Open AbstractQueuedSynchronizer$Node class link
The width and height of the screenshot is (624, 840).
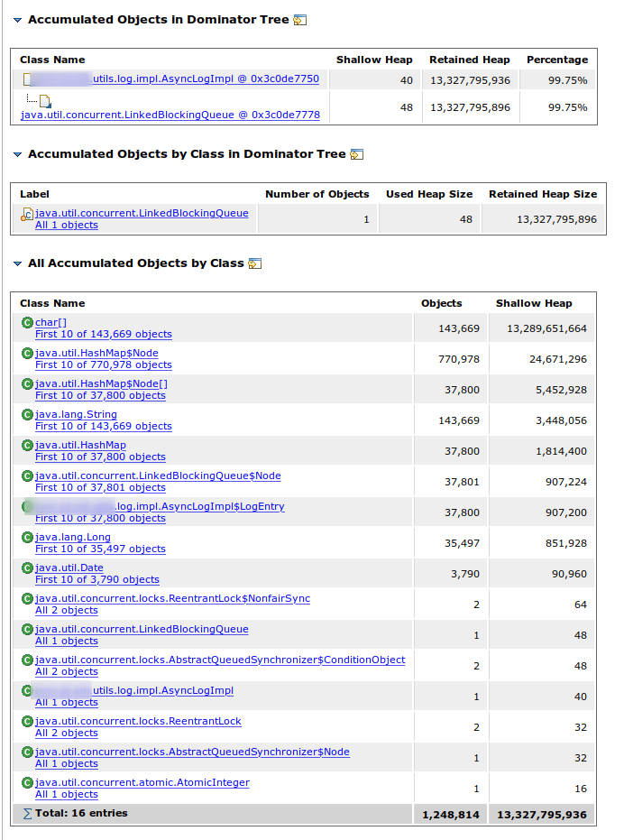(192, 752)
